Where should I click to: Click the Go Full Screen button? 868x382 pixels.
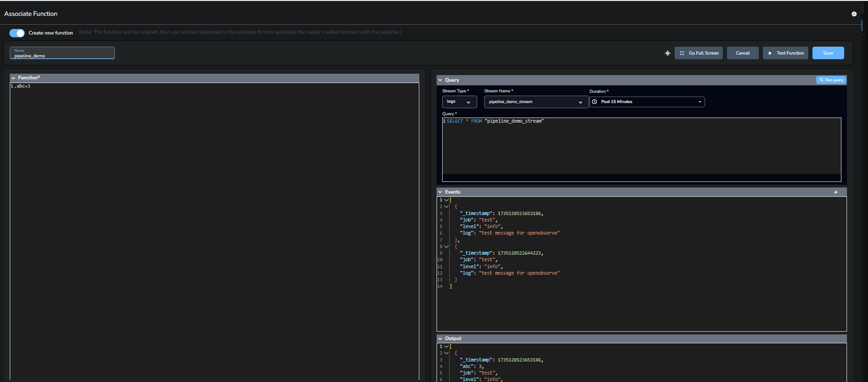[699, 53]
